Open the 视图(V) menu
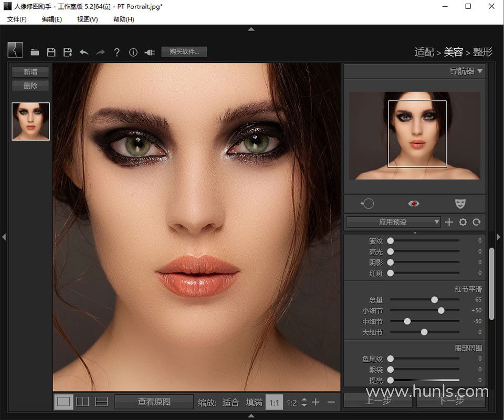 pos(87,19)
